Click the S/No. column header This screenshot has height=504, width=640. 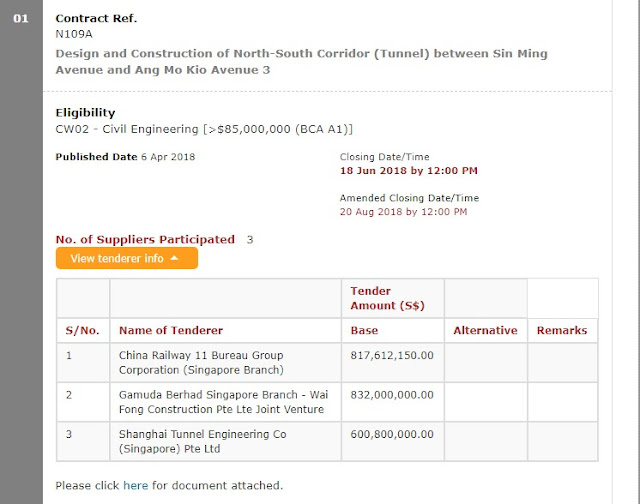tap(82, 330)
